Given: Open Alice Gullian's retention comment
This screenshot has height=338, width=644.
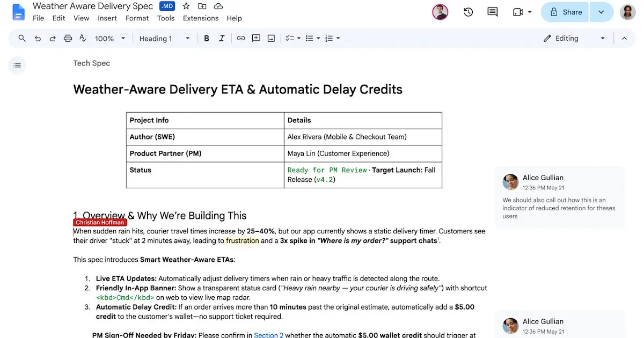Looking at the screenshot, I should [560, 196].
